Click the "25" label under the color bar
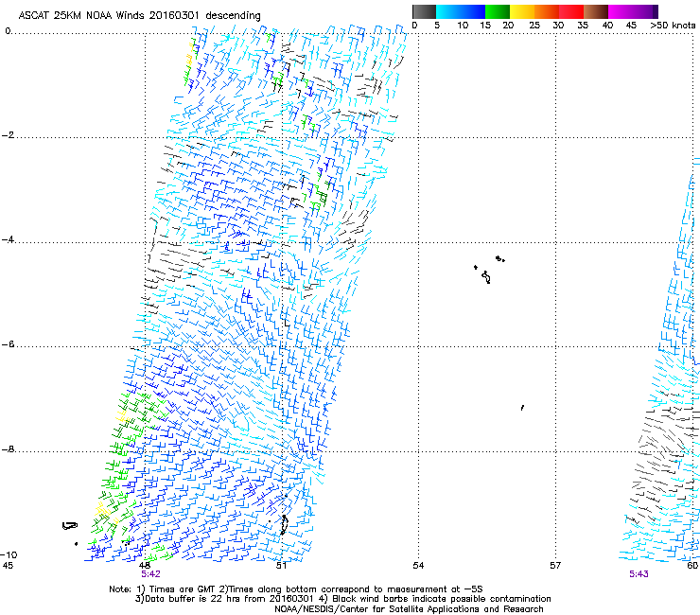The height and width of the screenshot is (615, 700). click(534, 26)
